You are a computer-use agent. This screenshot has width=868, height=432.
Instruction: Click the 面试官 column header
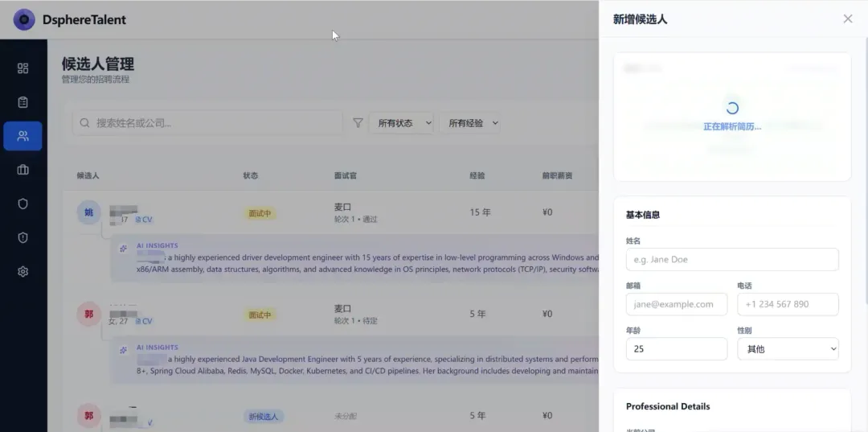coord(346,175)
